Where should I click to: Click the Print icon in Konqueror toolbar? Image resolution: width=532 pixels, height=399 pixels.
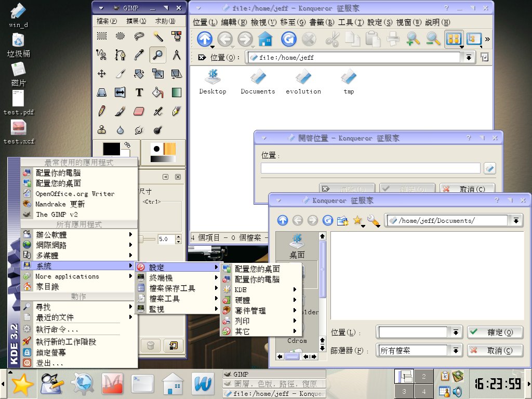click(x=393, y=39)
